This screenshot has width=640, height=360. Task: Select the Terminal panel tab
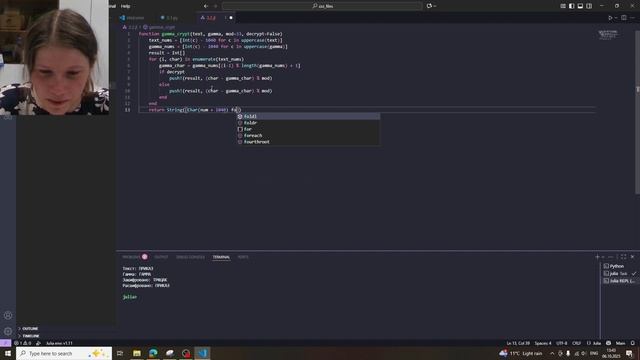point(221,257)
